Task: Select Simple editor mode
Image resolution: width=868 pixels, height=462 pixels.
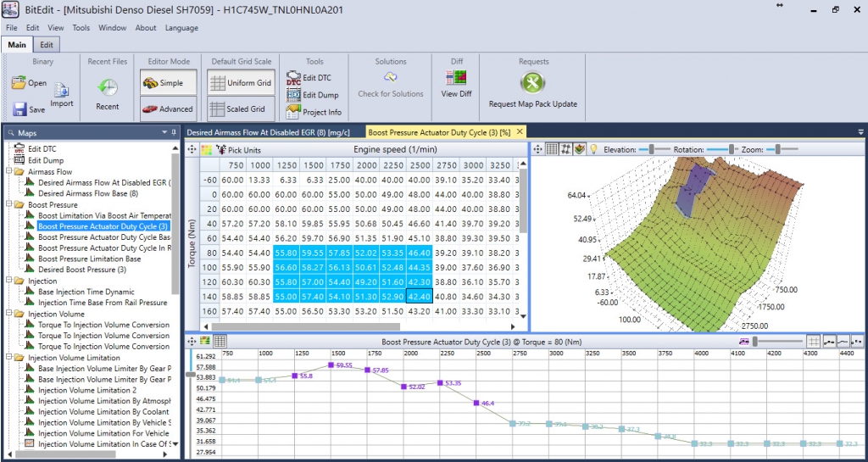Action: (x=169, y=83)
